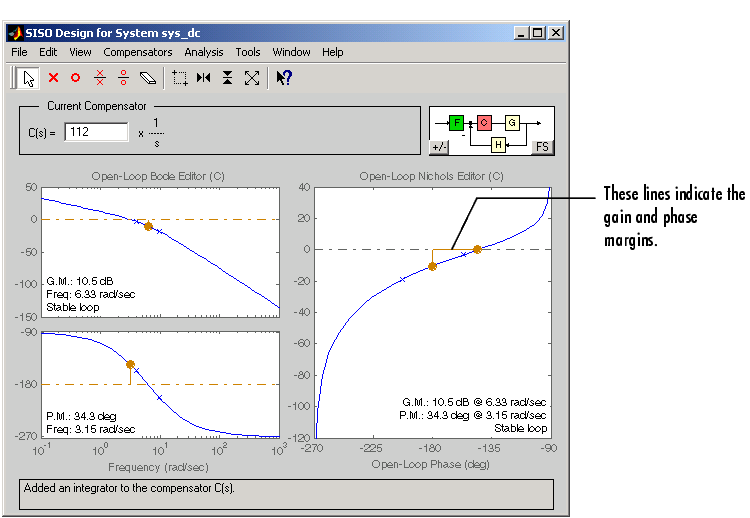The height and width of the screenshot is (518, 750).
Task: Click the full view zoom-out icon
Action: (x=252, y=77)
